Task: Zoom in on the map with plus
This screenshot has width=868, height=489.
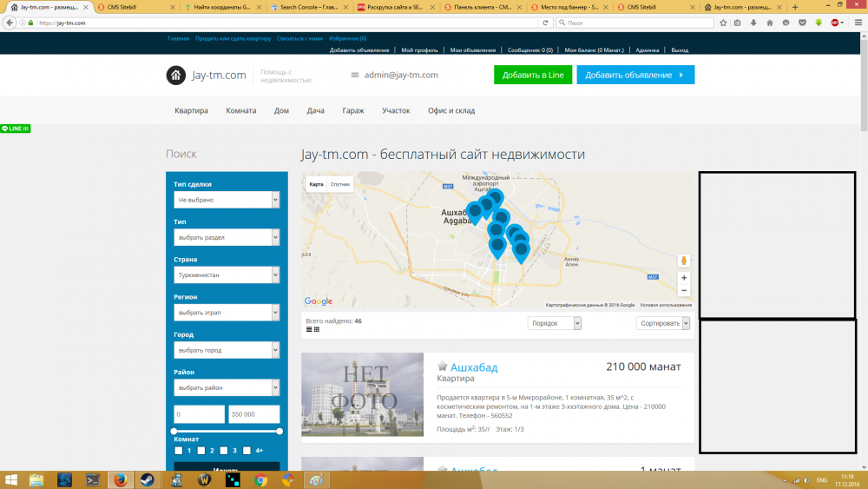Action: (684, 277)
